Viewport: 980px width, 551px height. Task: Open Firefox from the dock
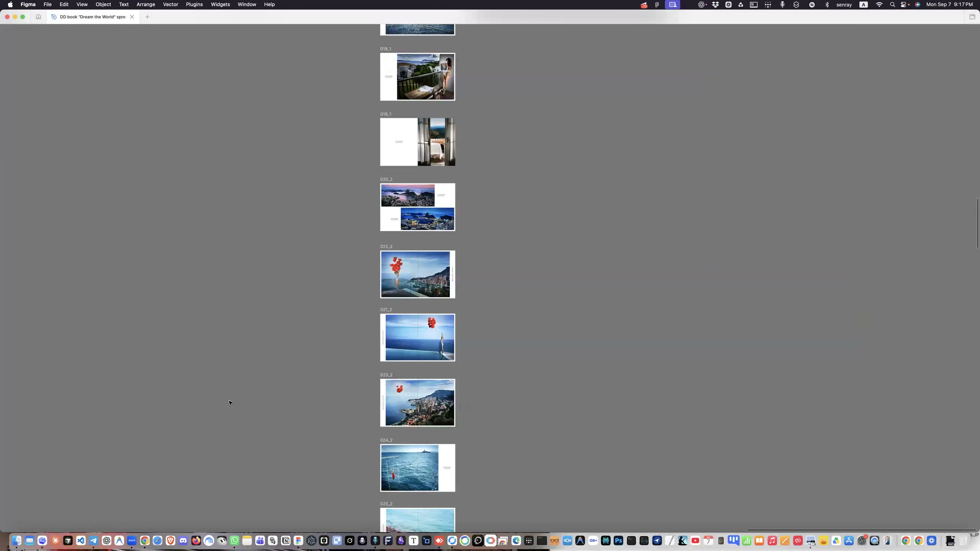pyautogui.click(x=196, y=541)
